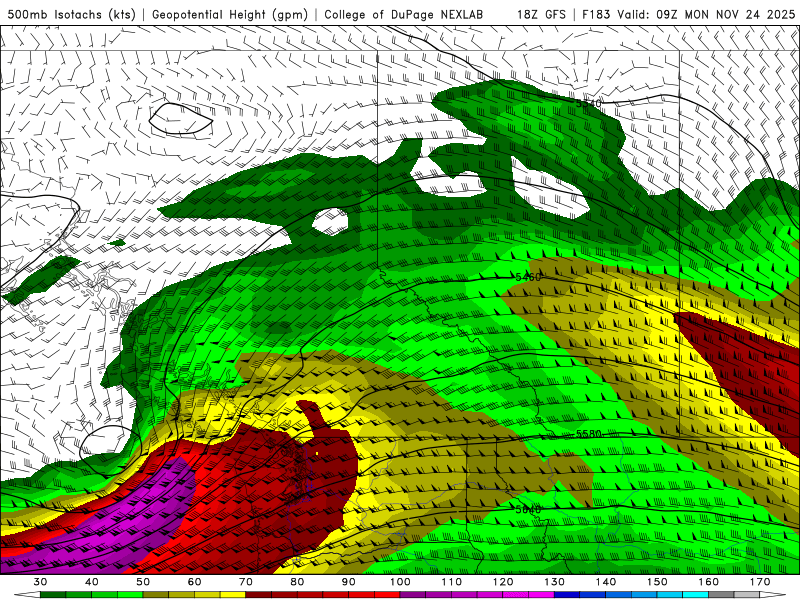
Task: Click the 30 value on the color scale
Action: point(40,582)
